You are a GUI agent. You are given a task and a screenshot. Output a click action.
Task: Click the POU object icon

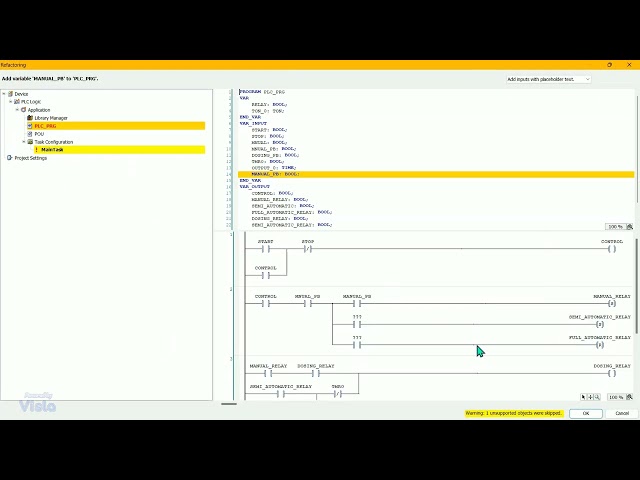30,134
